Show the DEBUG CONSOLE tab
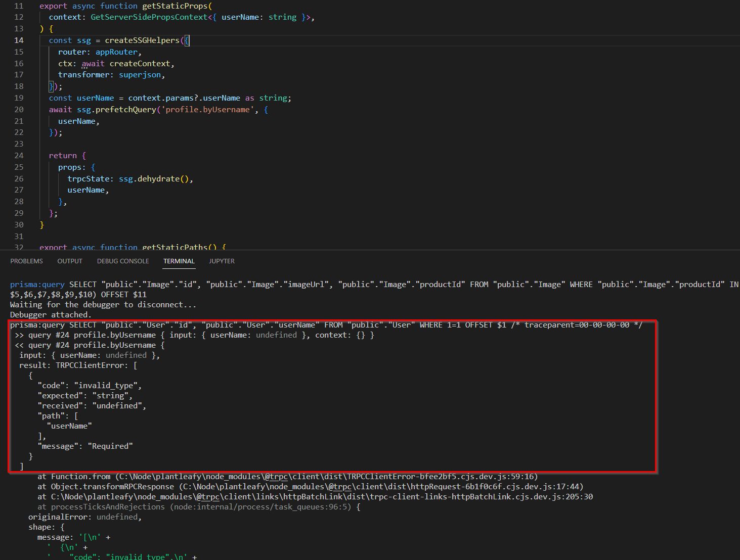 (123, 261)
